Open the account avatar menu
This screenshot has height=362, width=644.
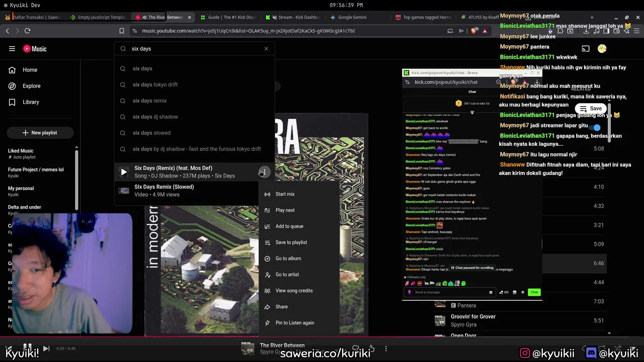[x=602, y=49]
